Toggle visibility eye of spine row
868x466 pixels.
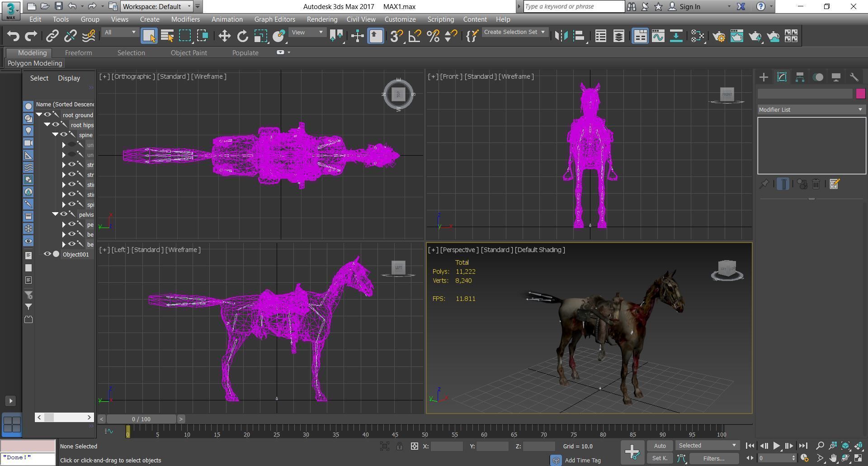pyautogui.click(x=64, y=135)
